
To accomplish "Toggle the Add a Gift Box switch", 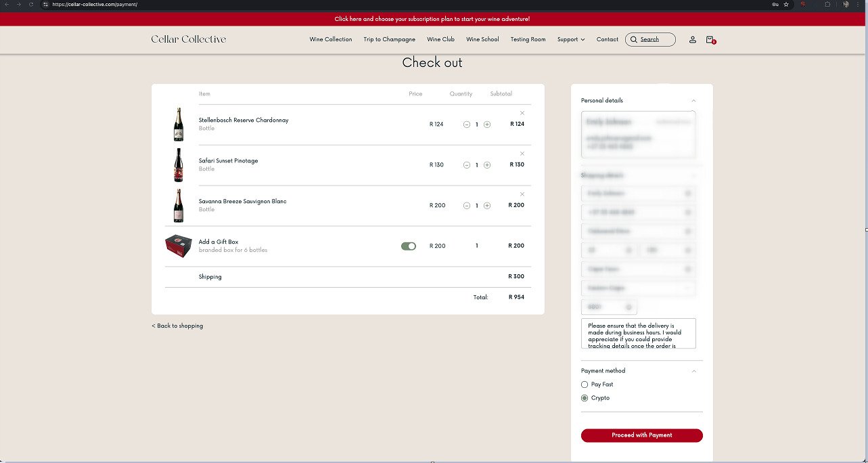I will [409, 246].
